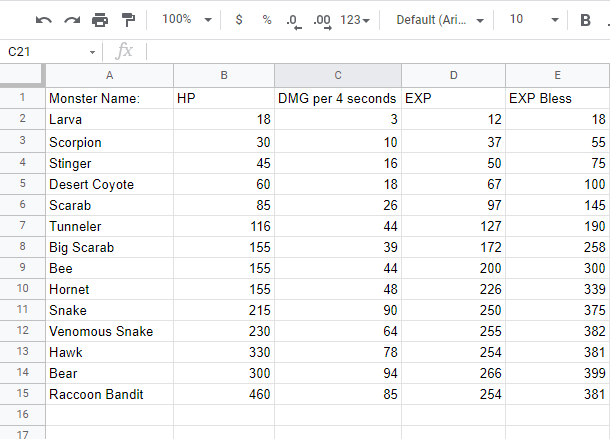
Task: Click Raccoon Bandit's HP value 460
Action: coord(224,394)
